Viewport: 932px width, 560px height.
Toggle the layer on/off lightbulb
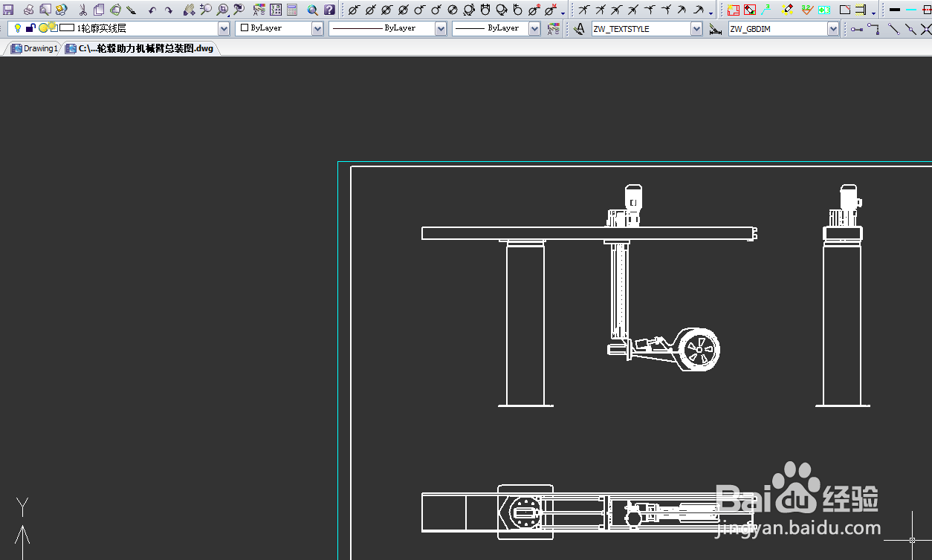pyautogui.click(x=18, y=28)
